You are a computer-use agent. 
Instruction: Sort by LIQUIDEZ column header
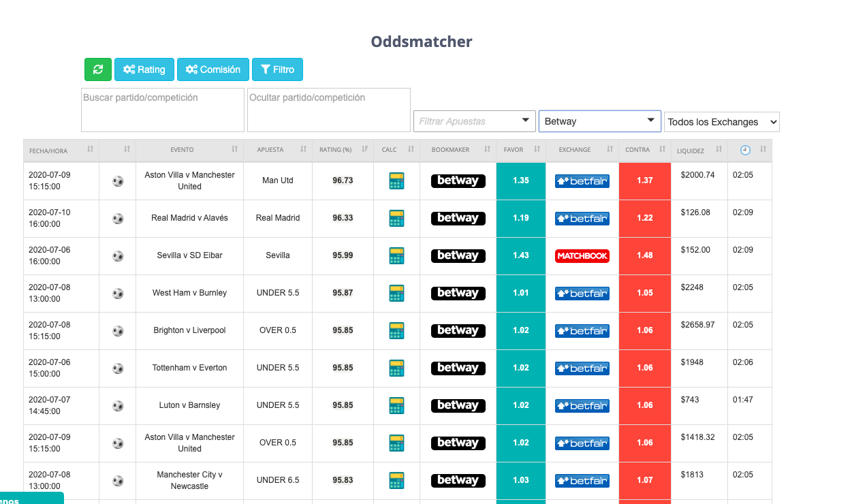coord(699,150)
